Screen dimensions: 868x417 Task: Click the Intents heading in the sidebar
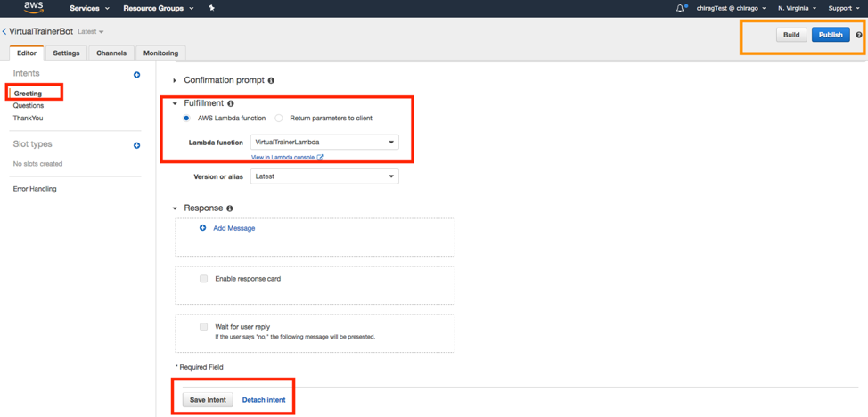point(26,73)
